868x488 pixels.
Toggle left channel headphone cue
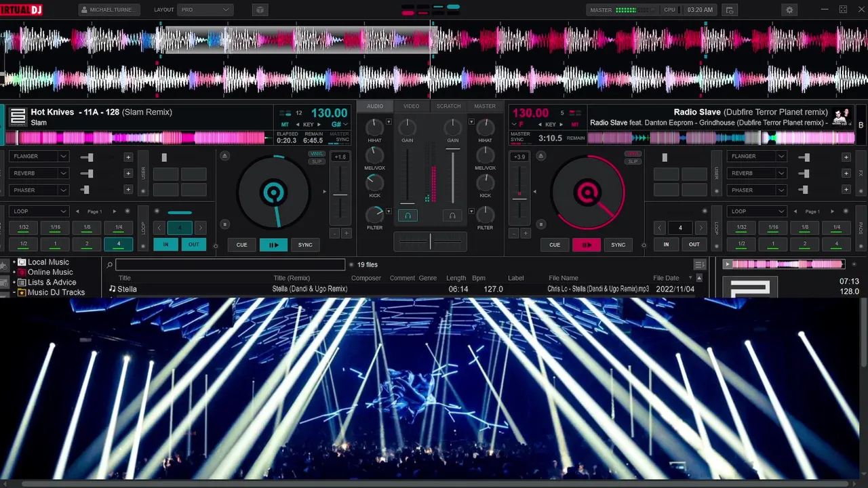coord(408,216)
